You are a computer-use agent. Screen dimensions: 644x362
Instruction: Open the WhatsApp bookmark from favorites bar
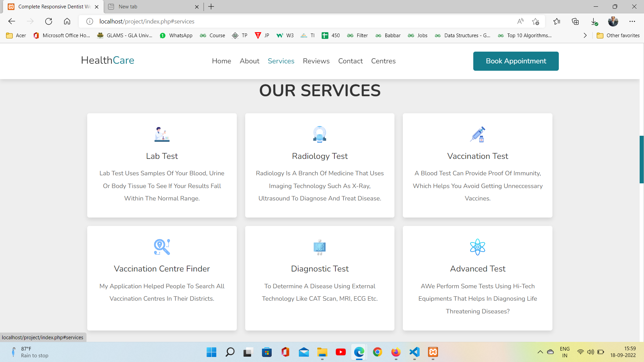[x=176, y=35]
